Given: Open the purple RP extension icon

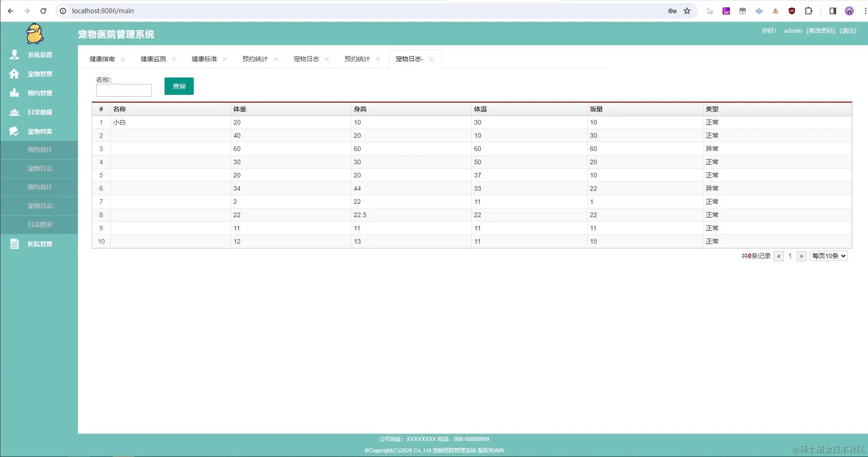Looking at the screenshot, I should click(x=726, y=11).
